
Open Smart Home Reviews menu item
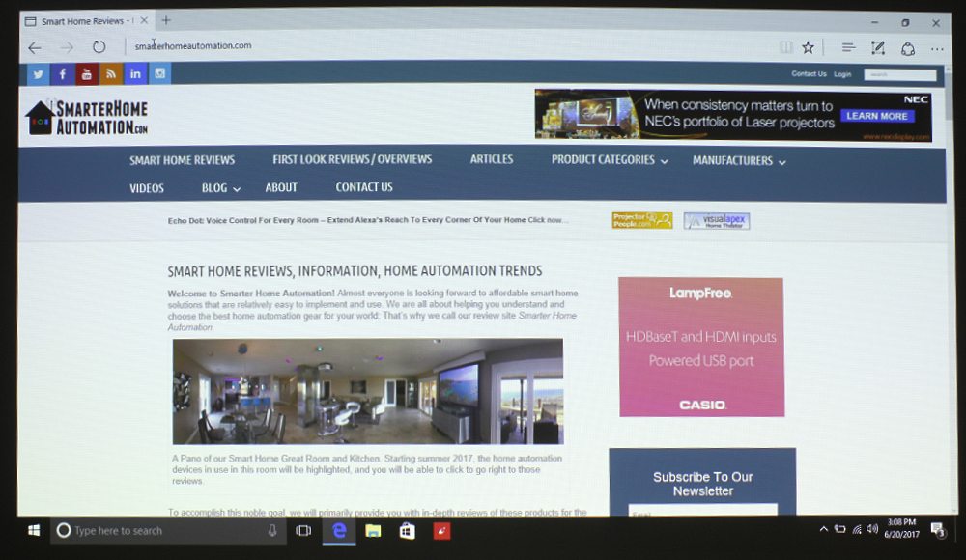point(182,160)
